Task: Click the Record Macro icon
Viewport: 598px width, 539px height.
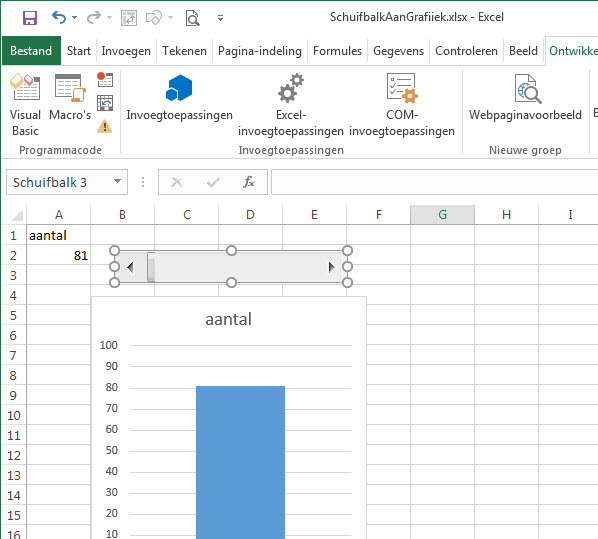Action: tap(104, 79)
